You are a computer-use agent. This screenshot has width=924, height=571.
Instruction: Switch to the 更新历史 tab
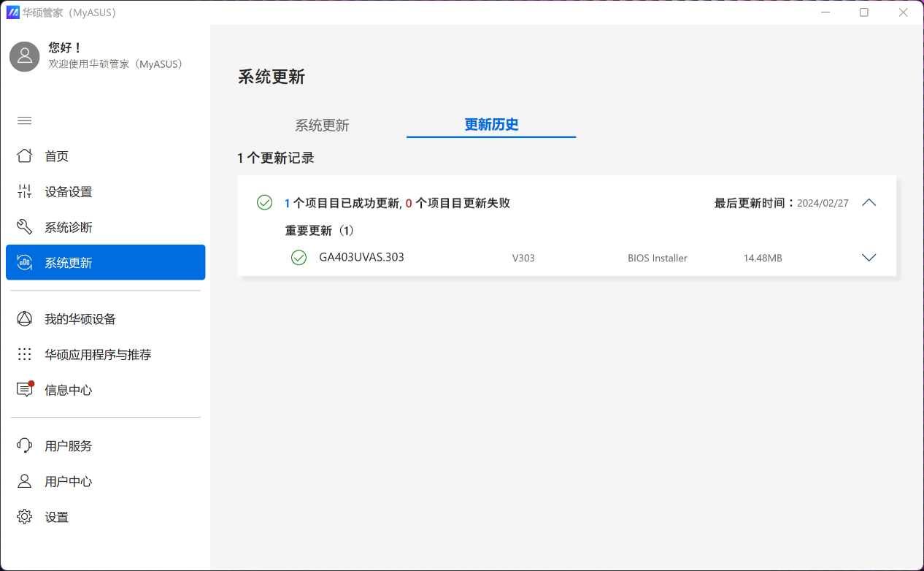(x=491, y=125)
